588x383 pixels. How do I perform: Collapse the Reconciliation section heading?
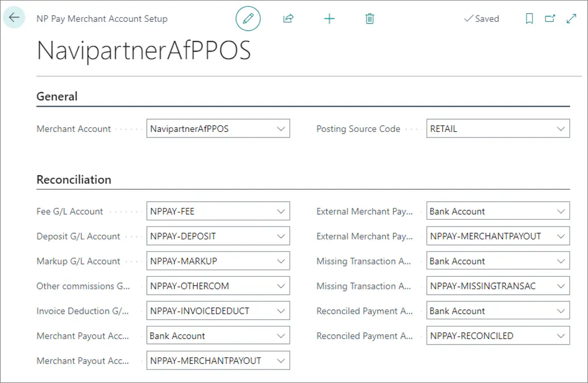(x=74, y=179)
